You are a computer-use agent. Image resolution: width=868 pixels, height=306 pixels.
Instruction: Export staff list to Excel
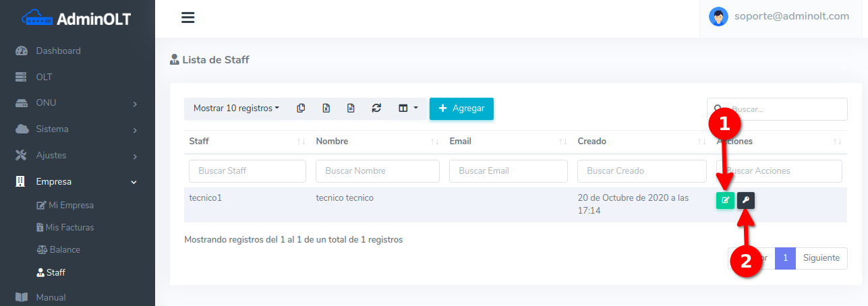[x=326, y=109]
